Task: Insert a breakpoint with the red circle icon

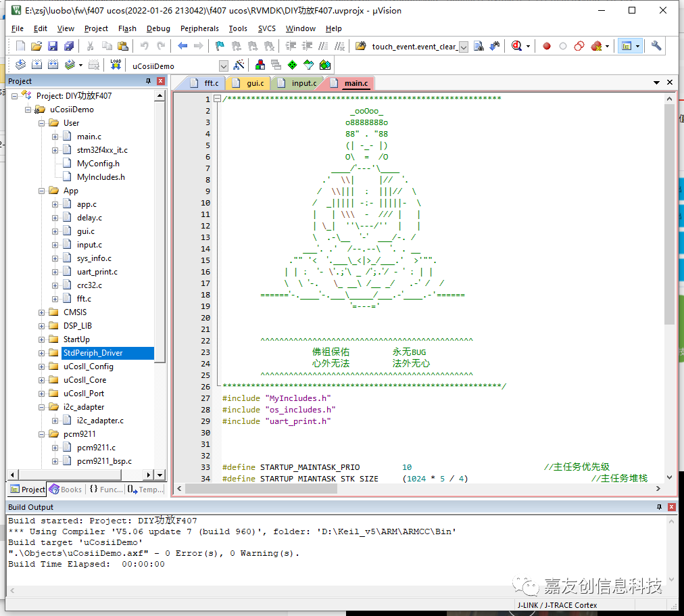Action: click(547, 46)
